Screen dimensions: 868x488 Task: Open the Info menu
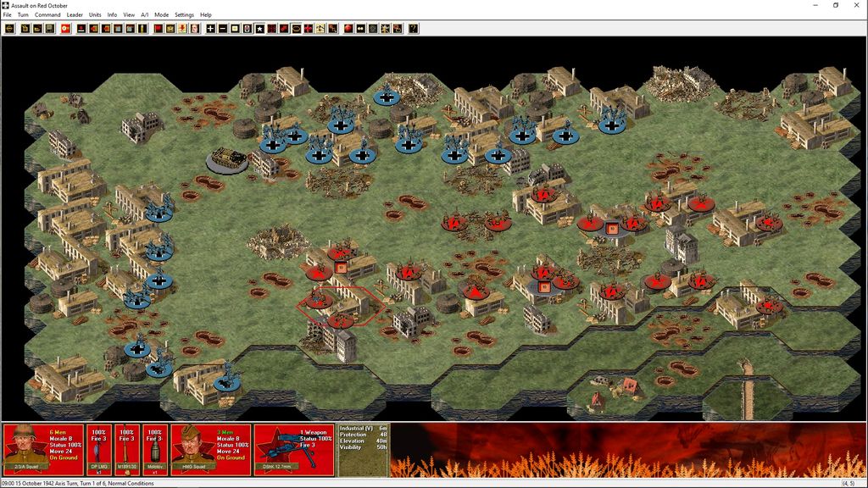click(112, 15)
